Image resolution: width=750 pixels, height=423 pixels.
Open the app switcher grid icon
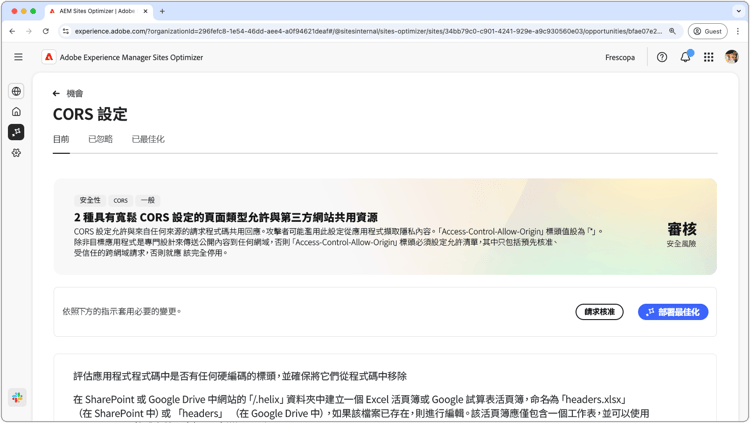[x=709, y=57]
